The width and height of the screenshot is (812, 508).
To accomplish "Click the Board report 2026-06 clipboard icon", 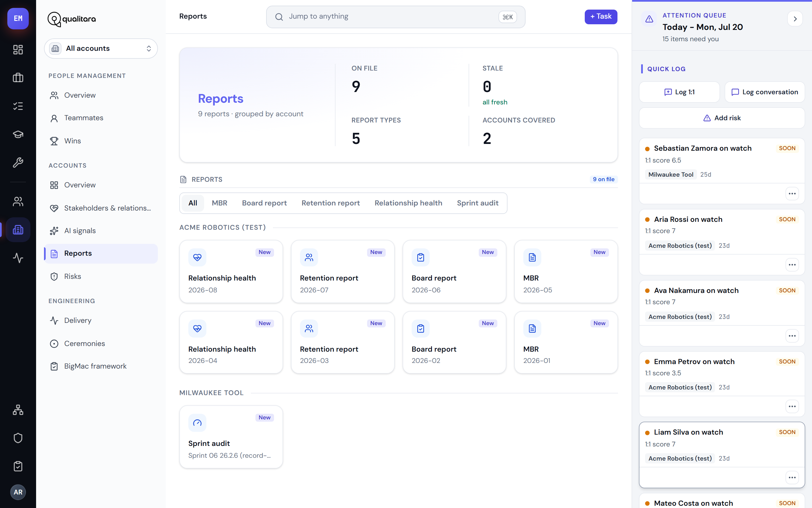I will pyautogui.click(x=421, y=257).
